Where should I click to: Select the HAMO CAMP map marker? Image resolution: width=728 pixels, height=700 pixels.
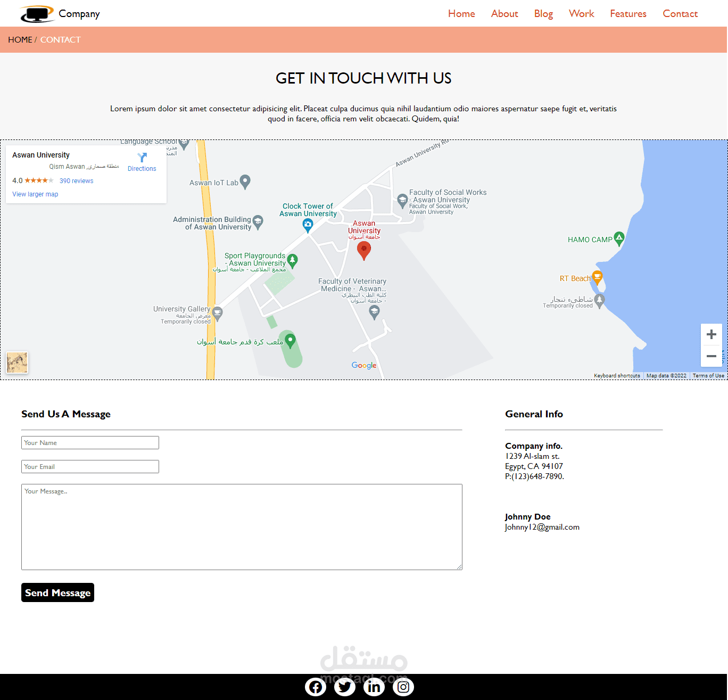pyautogui.click(x=619, y=239)
